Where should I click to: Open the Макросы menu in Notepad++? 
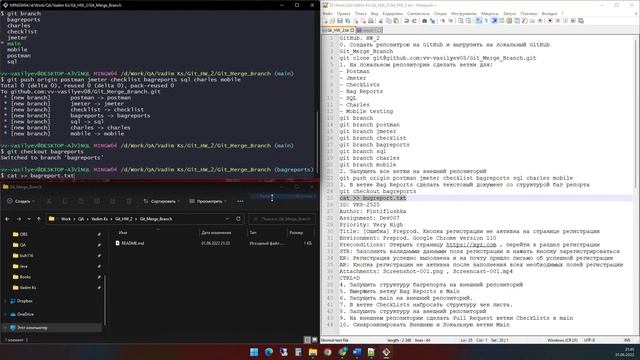490,13
